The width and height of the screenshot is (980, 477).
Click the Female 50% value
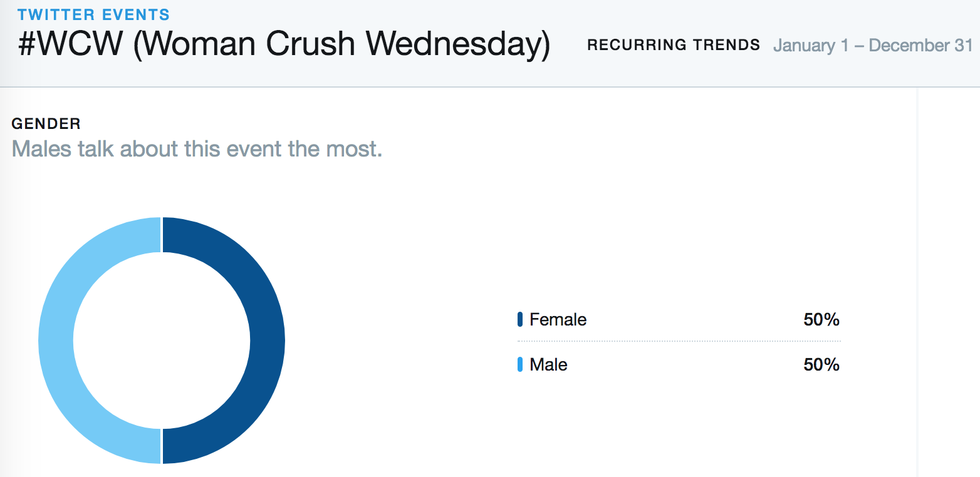point(821,320)
